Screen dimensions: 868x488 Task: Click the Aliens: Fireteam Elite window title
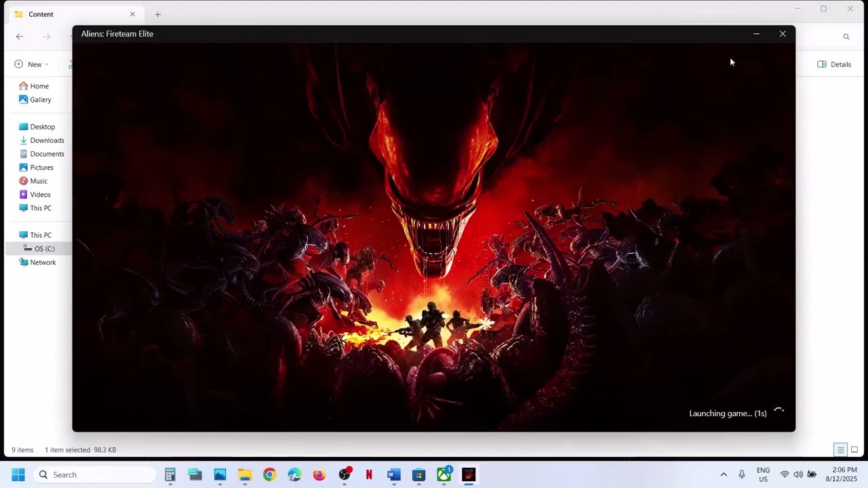tap(117, 34)
